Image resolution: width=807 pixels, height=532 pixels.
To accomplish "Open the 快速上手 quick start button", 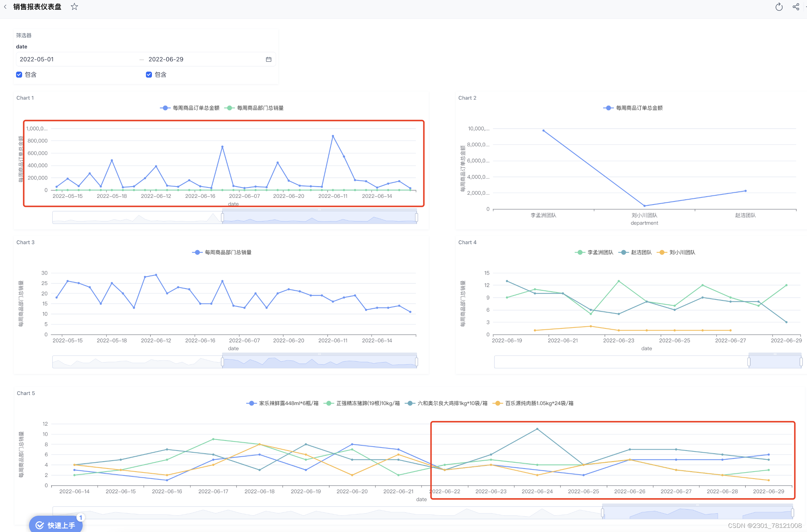I will 56,525.
